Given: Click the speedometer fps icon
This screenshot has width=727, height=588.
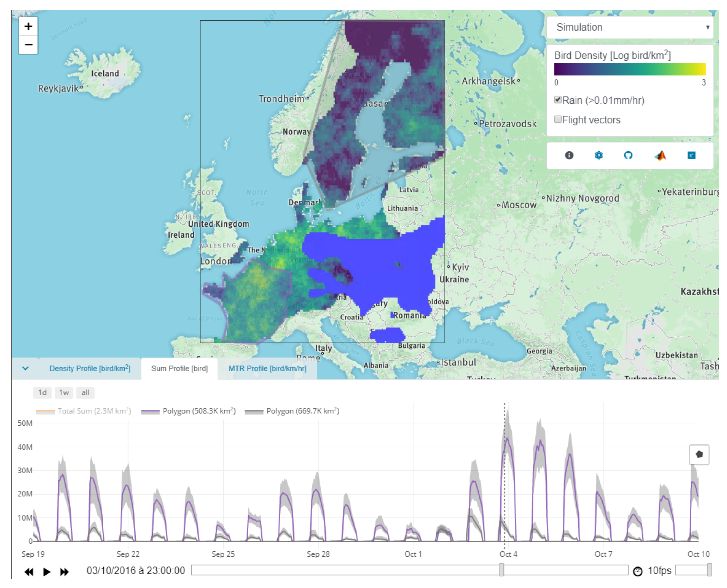Looking at the screenshot, I should (x=638, y=571).
